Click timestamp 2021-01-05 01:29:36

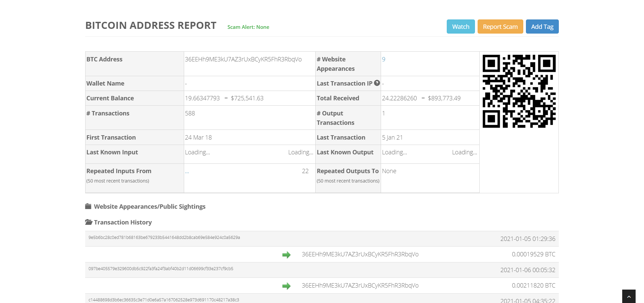coord(528,239)
